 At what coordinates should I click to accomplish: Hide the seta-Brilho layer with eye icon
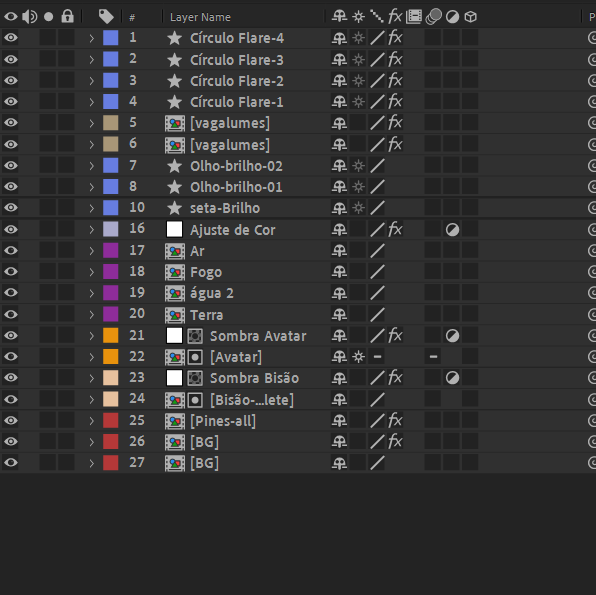[11, 208]
